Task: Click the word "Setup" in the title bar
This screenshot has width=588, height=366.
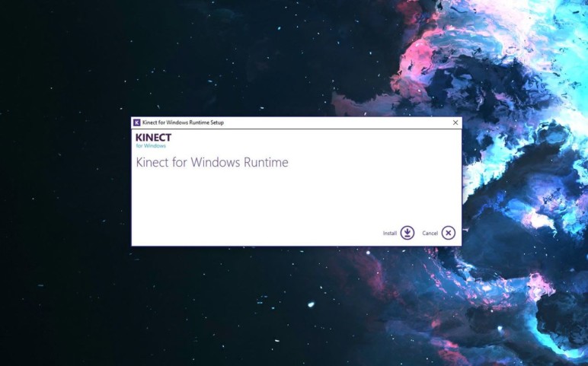Action: coord(216,123)
